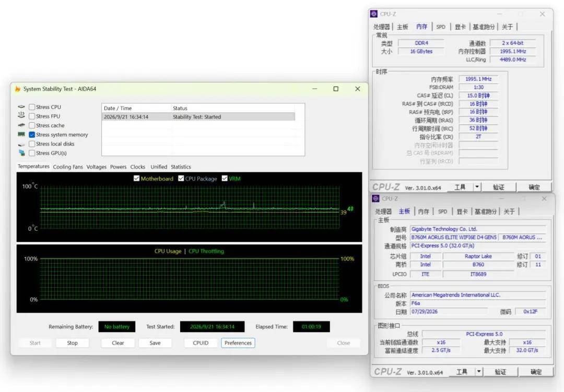Click the Save button in AIDA64
This screenshot has width=564, height=392.
[155, 343]
